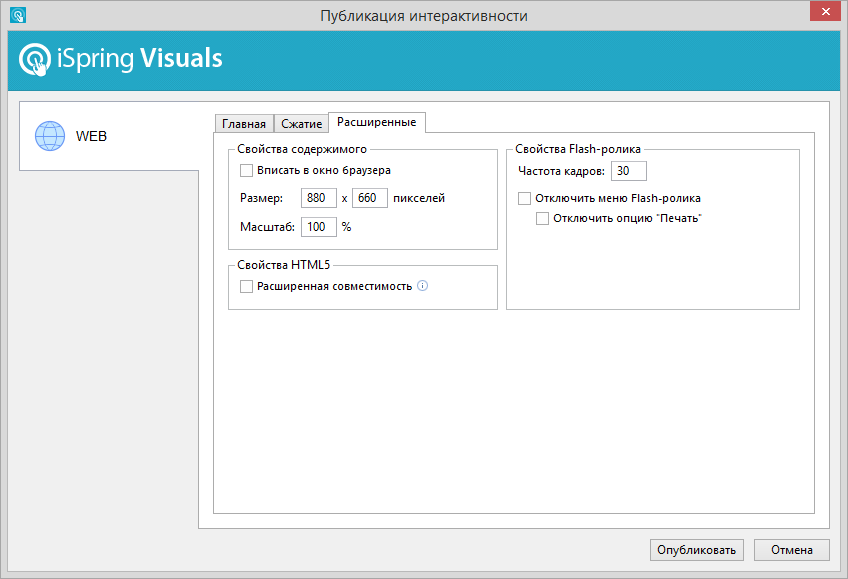Click the Масштаб field showing 100
Viewport: 848px width, 579px height.
[319, 227]
